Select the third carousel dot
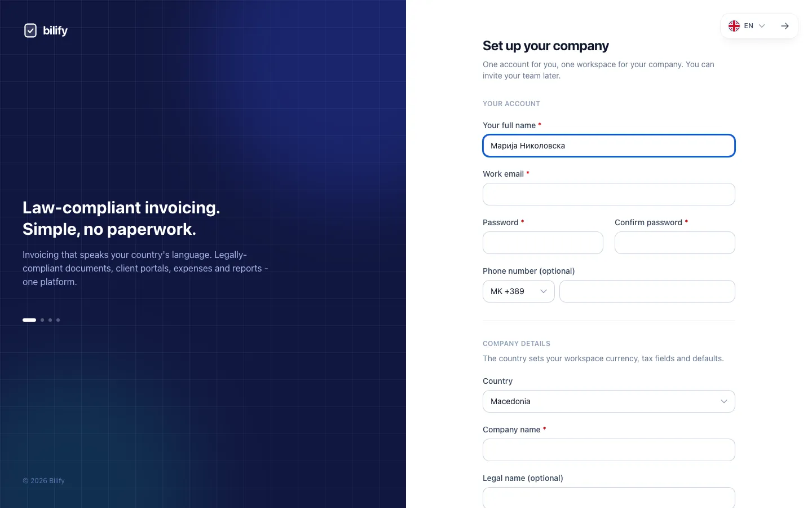The width and height of the screenshot is (812, 508). (50, 320)
